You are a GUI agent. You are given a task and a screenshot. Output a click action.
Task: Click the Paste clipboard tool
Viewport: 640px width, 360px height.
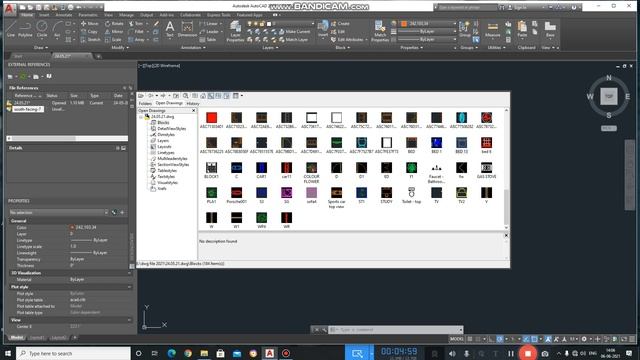pos(522,29)
